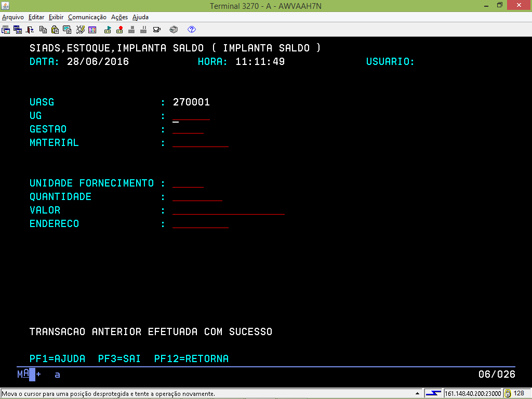532x399 pixels.
Task: Open the Editar menu
Action: (36, 17)
